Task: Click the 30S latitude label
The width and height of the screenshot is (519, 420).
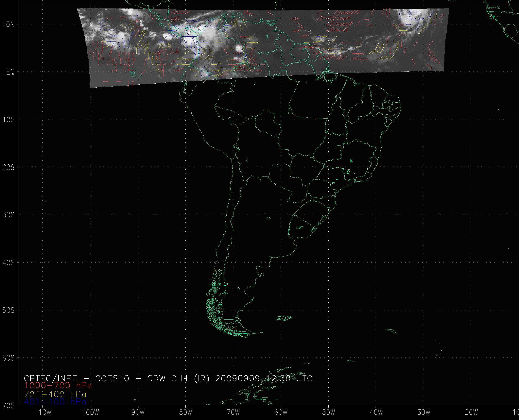Action: [8, 215]
